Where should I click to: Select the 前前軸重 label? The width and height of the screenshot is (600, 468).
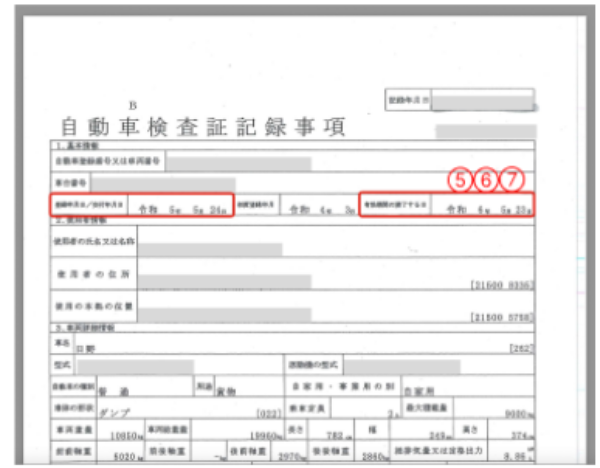pos(73,452)
